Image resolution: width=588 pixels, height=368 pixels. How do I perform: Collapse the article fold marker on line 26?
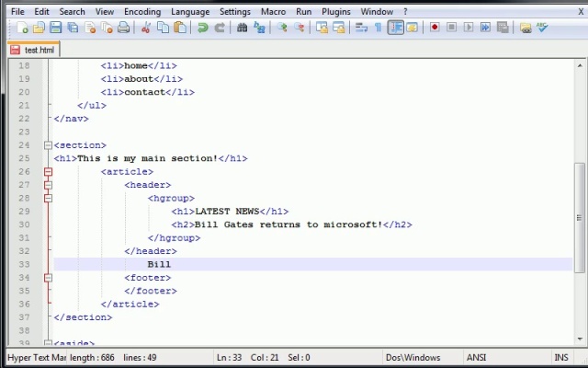click(x=48, y=172)
